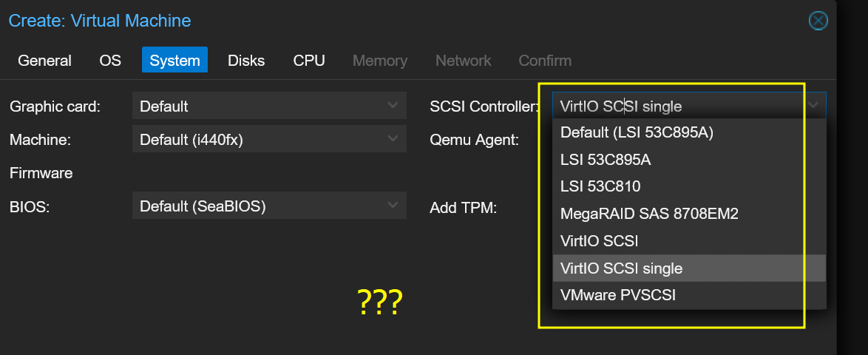Select LSI 53C895A from the list

606,160
